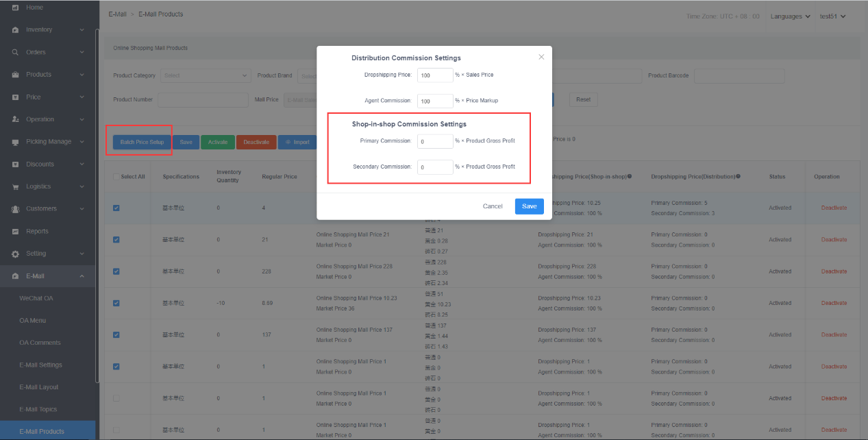Click the Logistics cart icon
This screenshot has height=440, width=868.
tap(15, 186)
